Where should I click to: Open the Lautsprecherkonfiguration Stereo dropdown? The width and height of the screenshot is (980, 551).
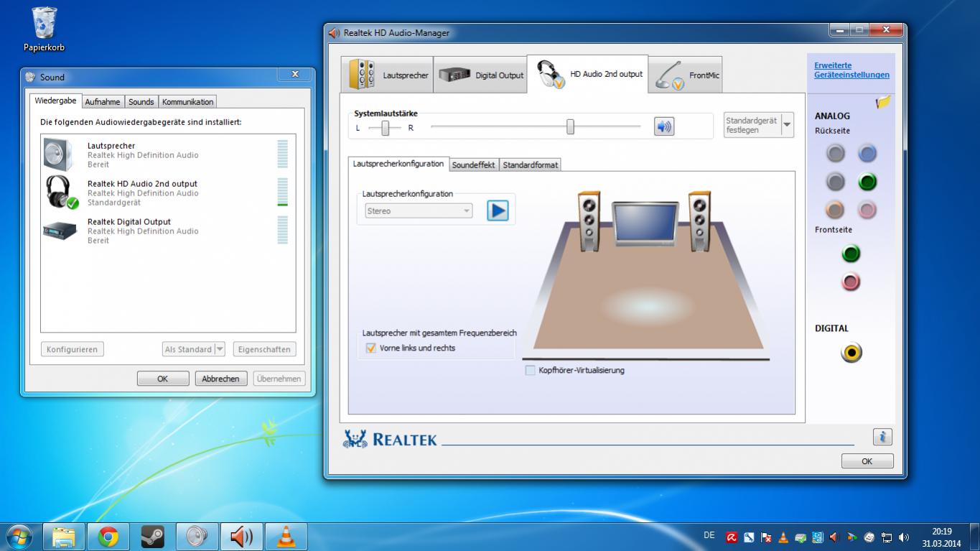(419, 210)
